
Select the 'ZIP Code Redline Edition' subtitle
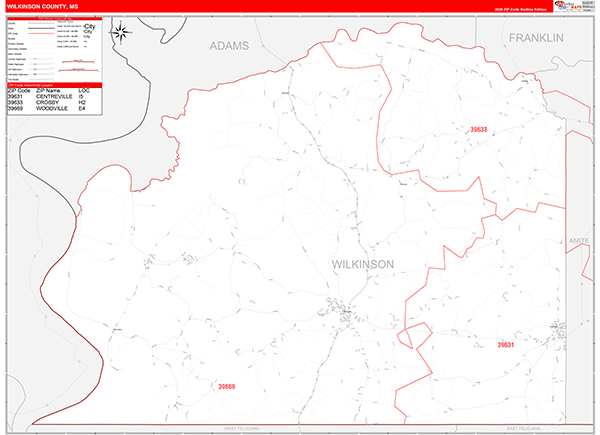pyautogui.click(x=520, y=9)
